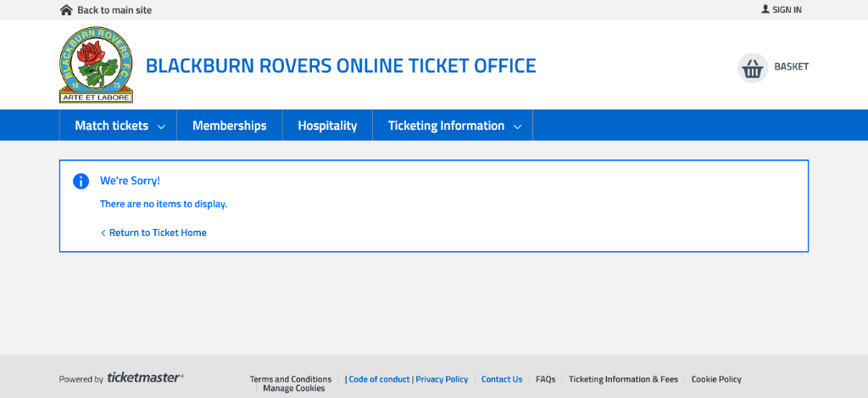Screen dimensions: 868x398
Task: Open Ticketing Information & Fees footer link
Action: click(x=623, y=379)
